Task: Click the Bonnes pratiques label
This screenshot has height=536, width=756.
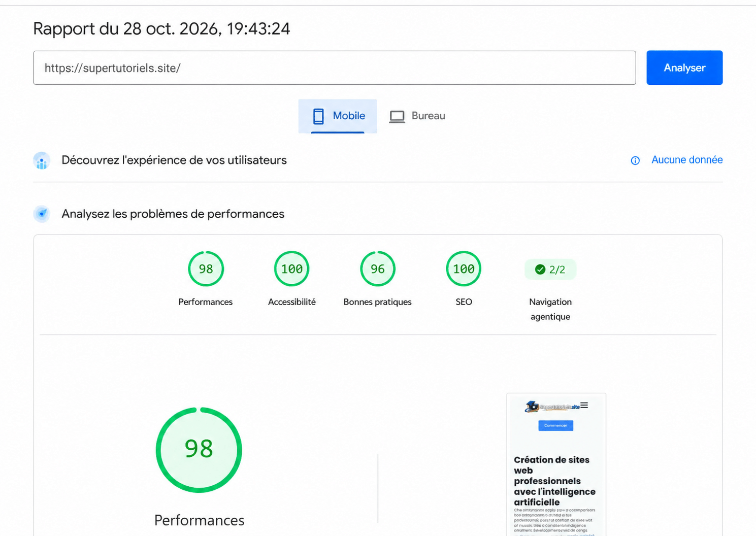Action: (378, 302)
